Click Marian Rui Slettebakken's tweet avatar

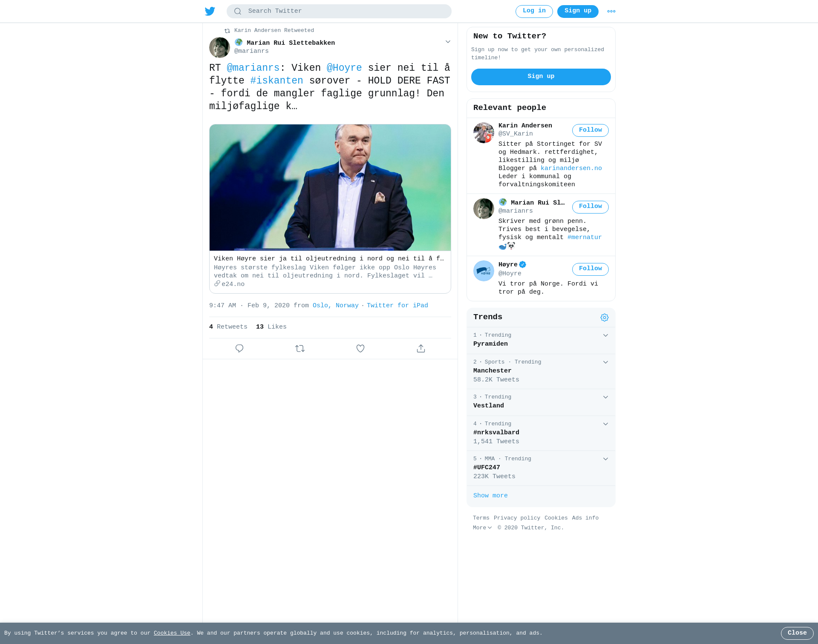219,47
